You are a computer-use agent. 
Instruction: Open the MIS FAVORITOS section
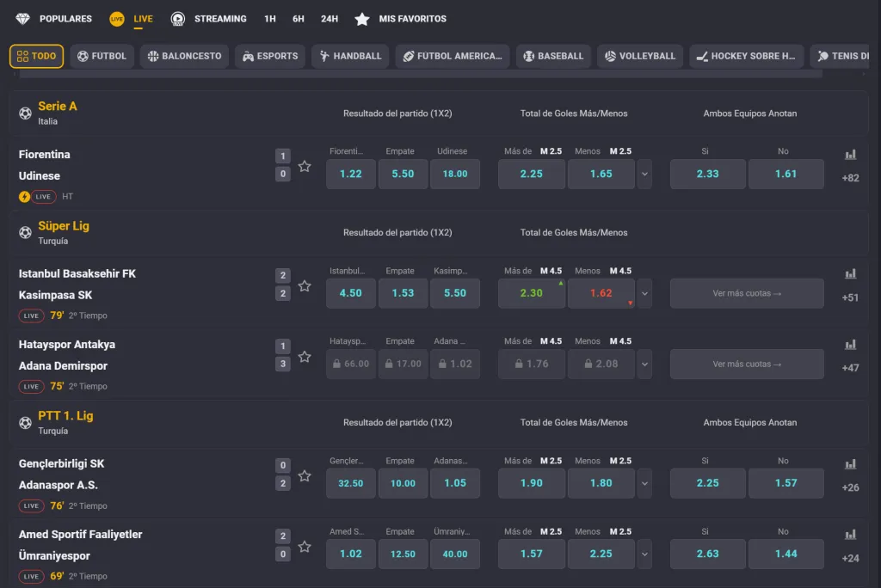click(401, 18)
